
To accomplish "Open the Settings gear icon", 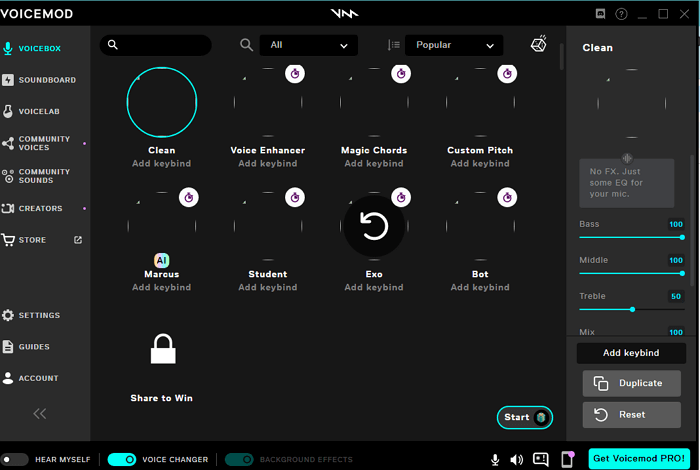I will tap(8, 315).
